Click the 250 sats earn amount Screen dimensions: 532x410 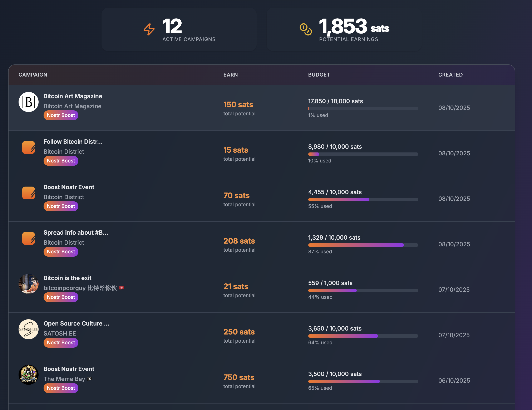(239, 332)
